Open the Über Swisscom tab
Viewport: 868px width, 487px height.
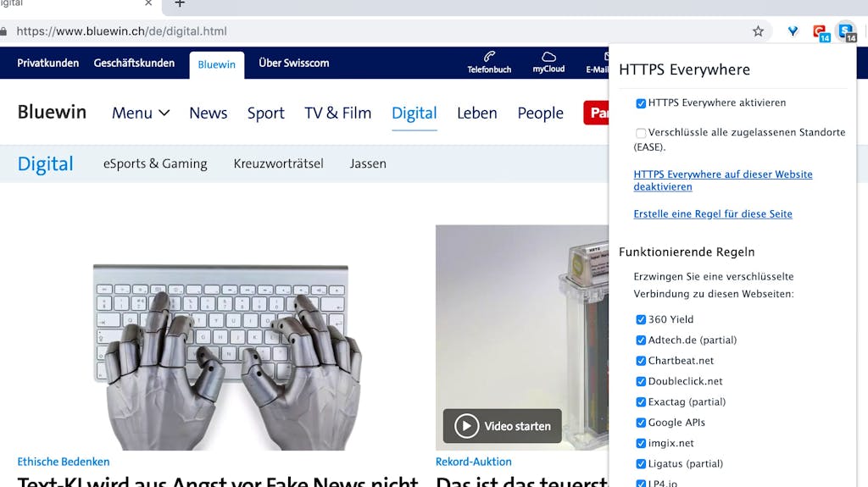click(294, 63)
